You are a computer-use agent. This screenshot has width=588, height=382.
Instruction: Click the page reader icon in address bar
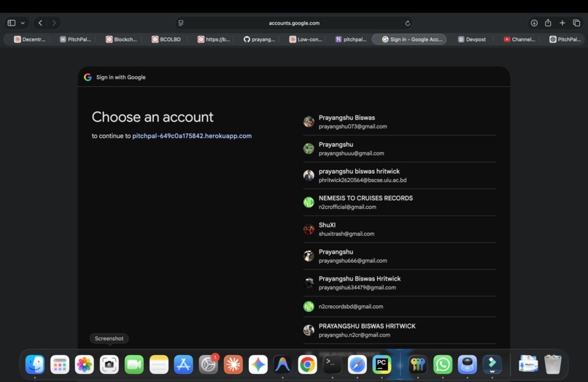point(181,23)
